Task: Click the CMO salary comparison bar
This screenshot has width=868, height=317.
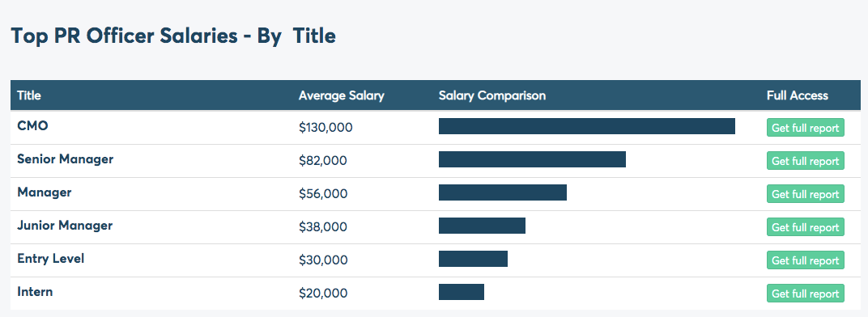Action: pyautogui.click(x=587, y=126)
